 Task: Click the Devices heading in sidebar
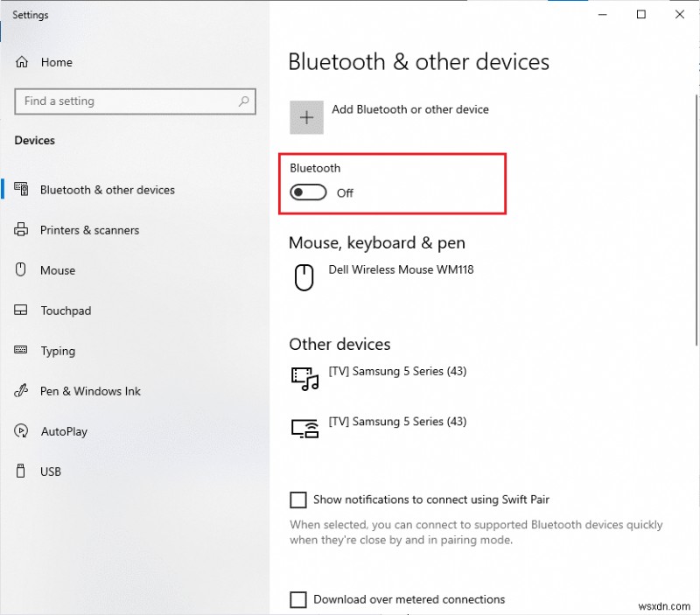coord(33,140)
